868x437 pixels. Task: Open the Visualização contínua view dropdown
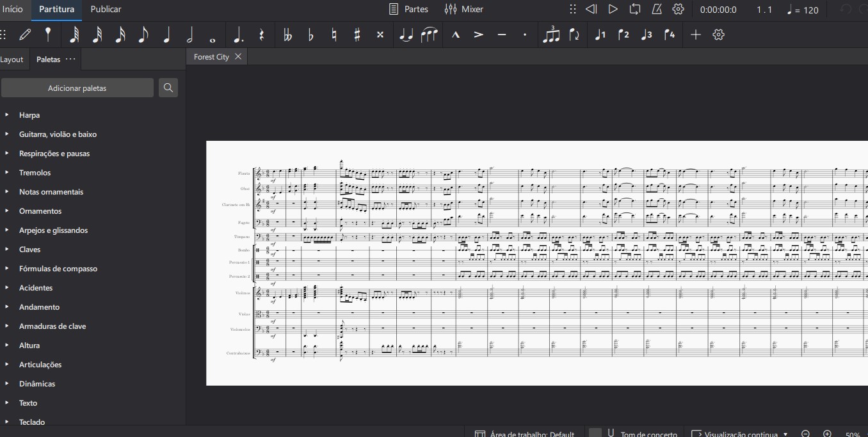coord(740,434)
